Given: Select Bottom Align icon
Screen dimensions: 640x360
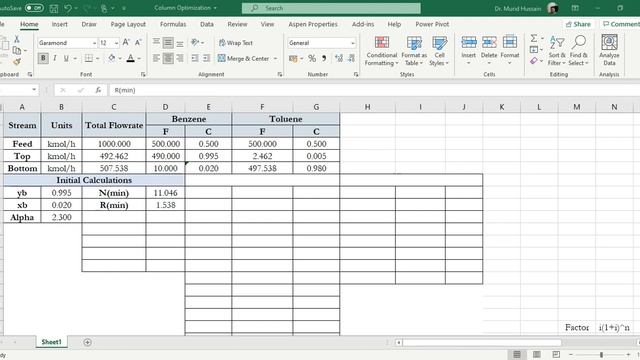Looking at the screenshot, I should point(180,42).
